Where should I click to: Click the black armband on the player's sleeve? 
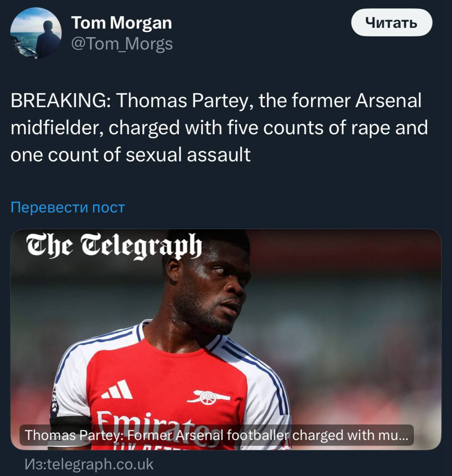tap(70, 421)
